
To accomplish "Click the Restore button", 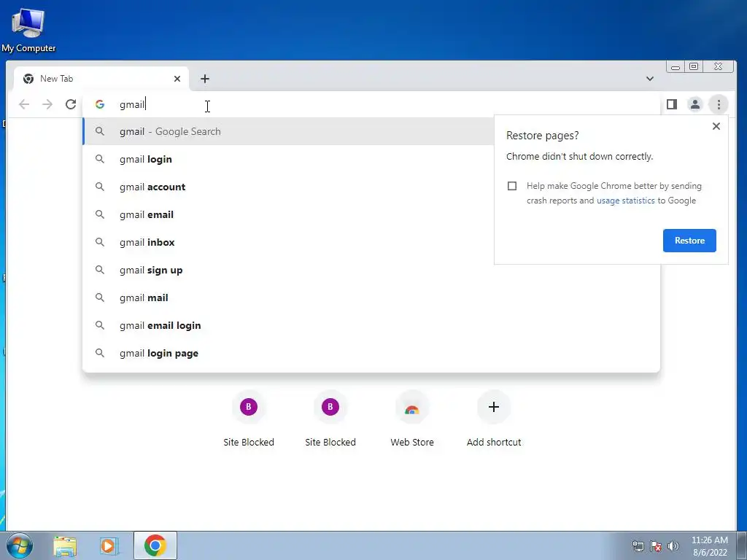I will pos(689,241).
